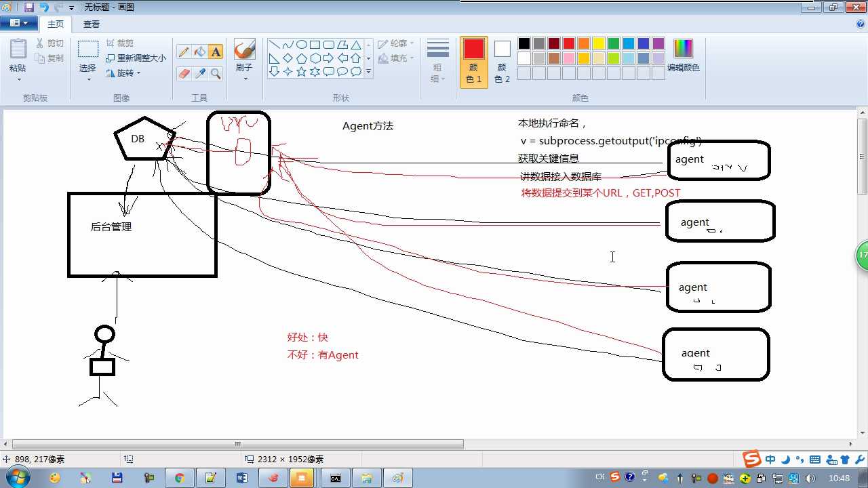Select the Color picker eyedropper tool

(x=200, y=73)
